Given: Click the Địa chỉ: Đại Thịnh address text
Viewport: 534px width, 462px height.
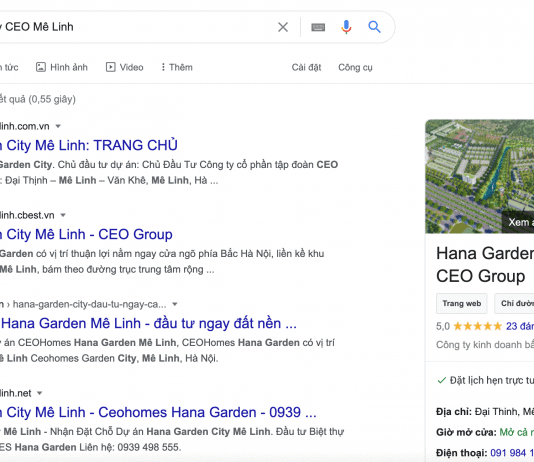Looking at the screenshot, I should coord(485,412).
